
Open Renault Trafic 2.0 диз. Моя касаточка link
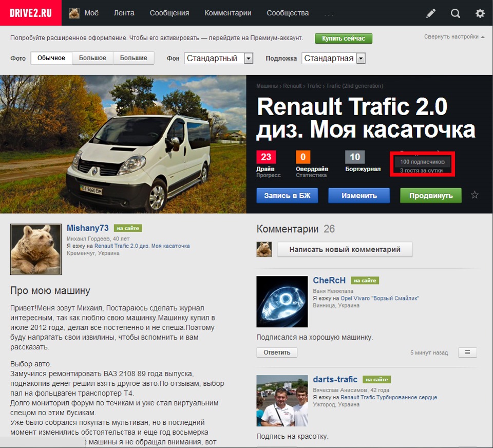click(x=142, y=246)
